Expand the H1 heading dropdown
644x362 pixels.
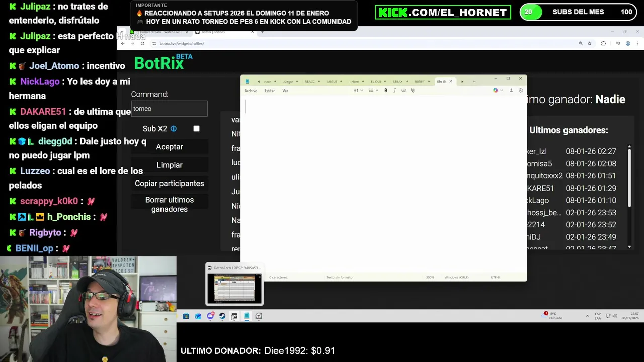tap(357, 90)
